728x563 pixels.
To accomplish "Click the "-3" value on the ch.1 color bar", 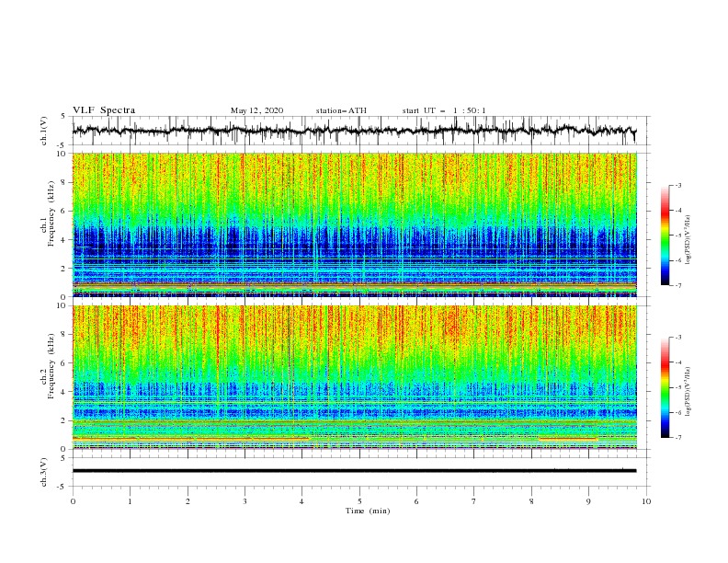I will (677, 185).
